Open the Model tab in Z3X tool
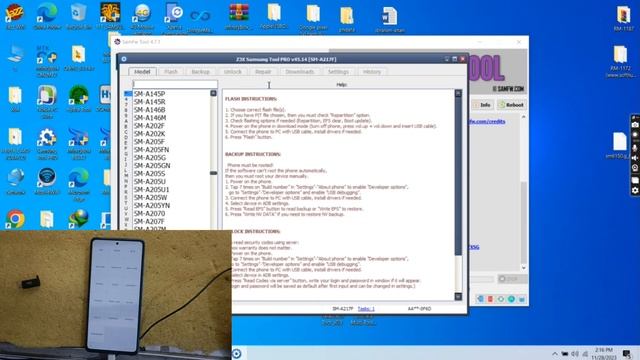This screenshot has width=640, height=360. tap(142, 71)
